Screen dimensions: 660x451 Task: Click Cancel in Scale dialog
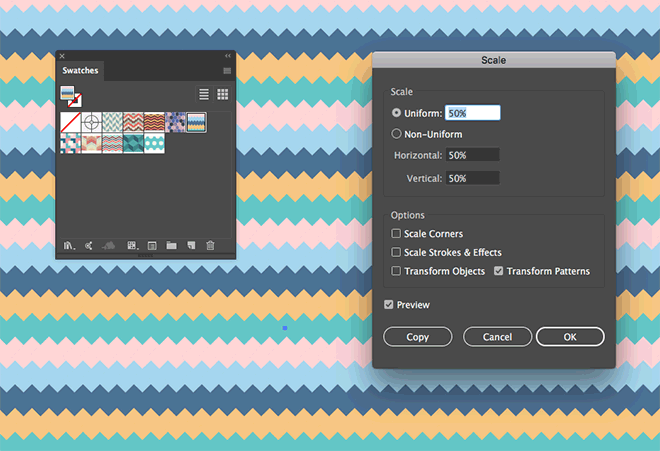497,337
